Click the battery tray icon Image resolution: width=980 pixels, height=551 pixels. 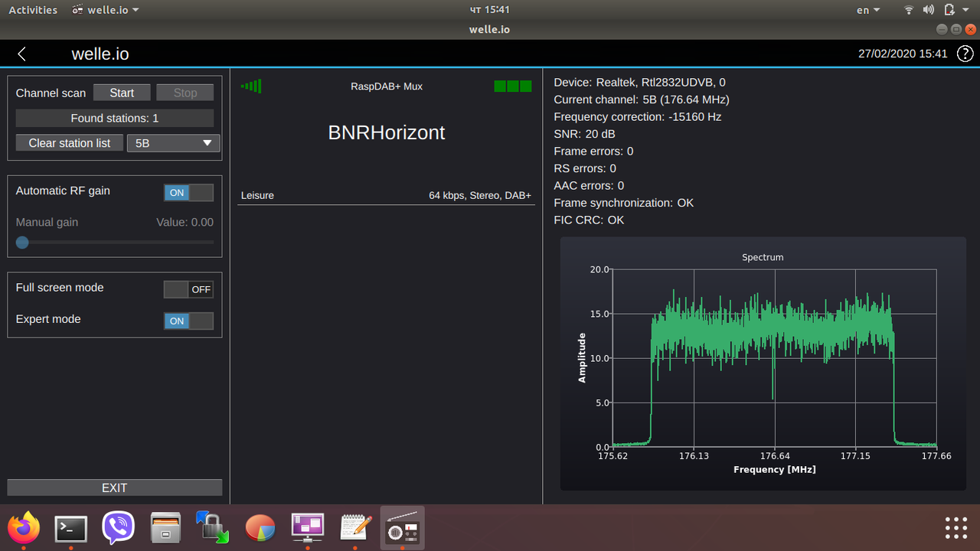(x=949, y=10)
